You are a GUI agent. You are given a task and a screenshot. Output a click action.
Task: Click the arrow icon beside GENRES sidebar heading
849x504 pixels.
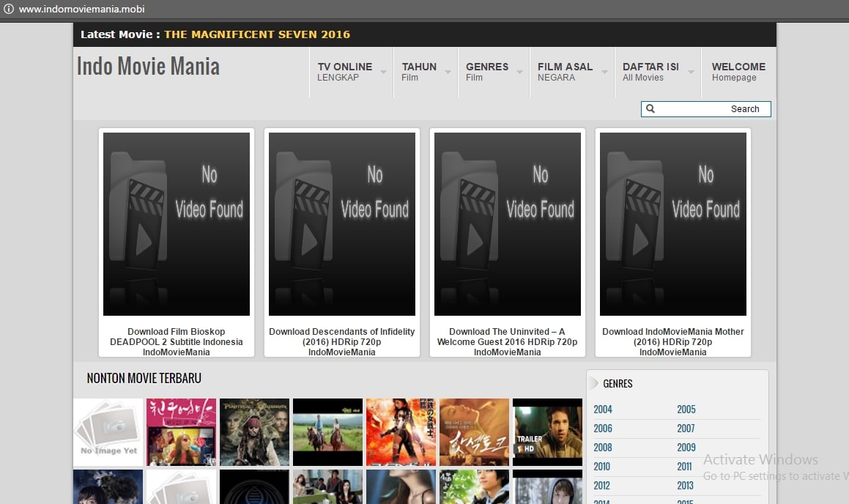[x=594, y=383]
